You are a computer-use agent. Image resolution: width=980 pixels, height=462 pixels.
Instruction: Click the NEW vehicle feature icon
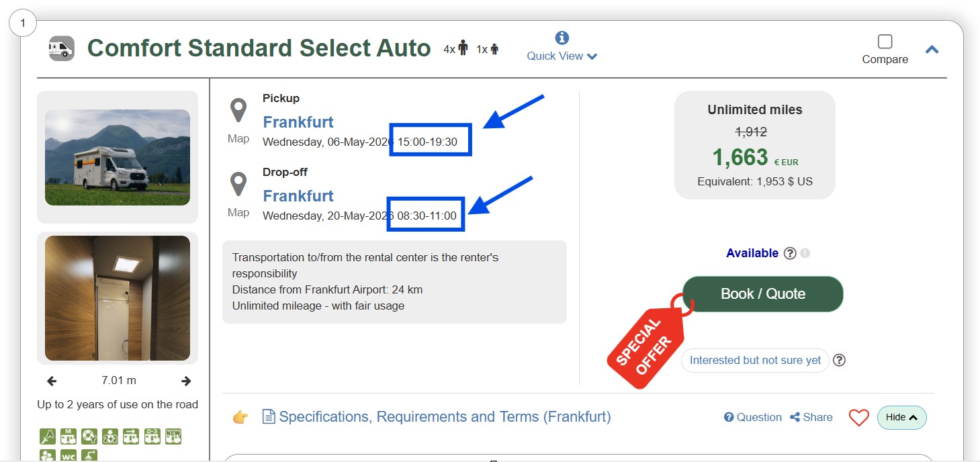coord(173,436)
